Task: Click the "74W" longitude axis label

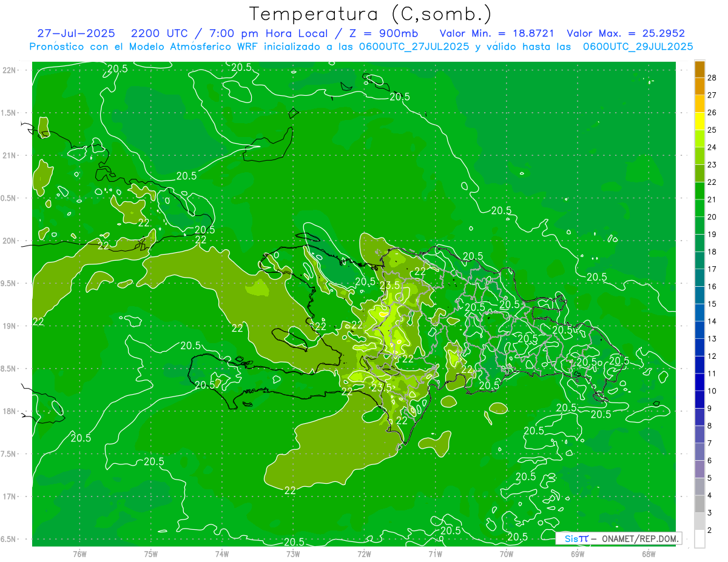Action: 222,554
